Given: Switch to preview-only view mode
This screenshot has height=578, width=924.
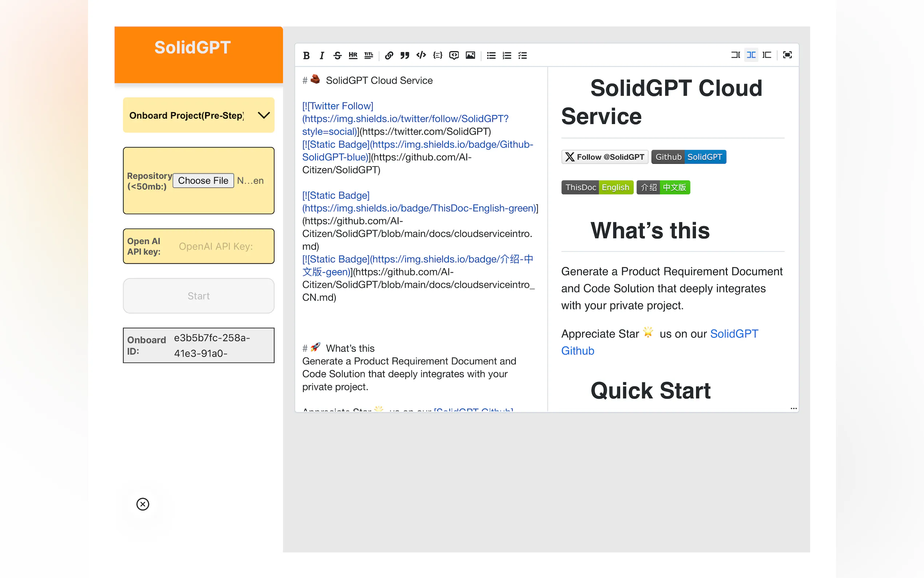Looking at the screenshot, I should (x=766, y=55).
